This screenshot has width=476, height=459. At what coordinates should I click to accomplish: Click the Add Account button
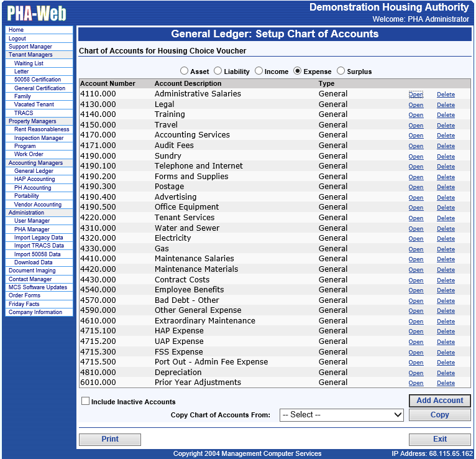pyautogui.click(x=439, y=401)
